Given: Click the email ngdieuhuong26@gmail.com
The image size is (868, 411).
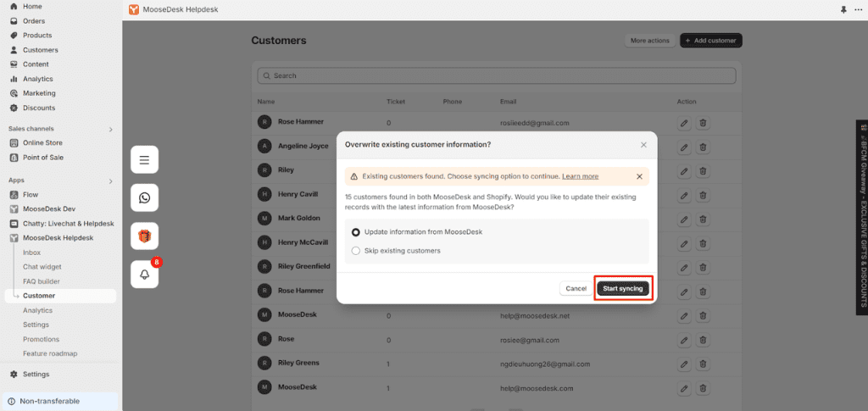Looking at the screenshot, I should (545, 364).
